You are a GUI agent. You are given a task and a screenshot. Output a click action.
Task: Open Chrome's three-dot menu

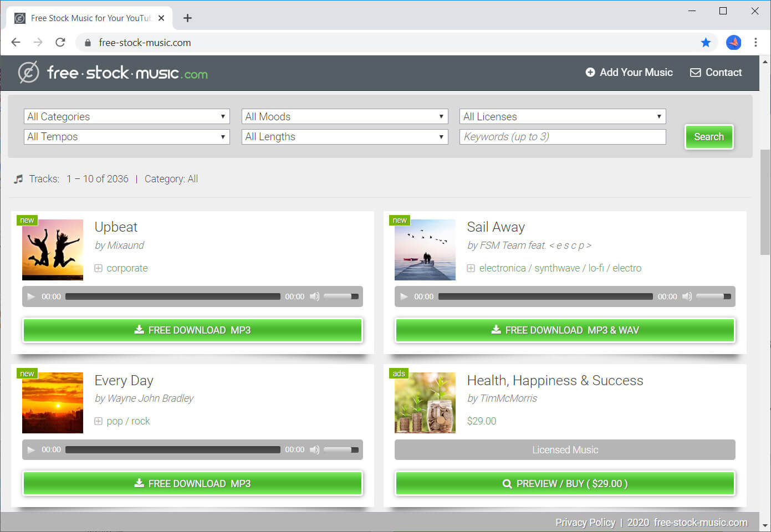(x=755, y=42)
